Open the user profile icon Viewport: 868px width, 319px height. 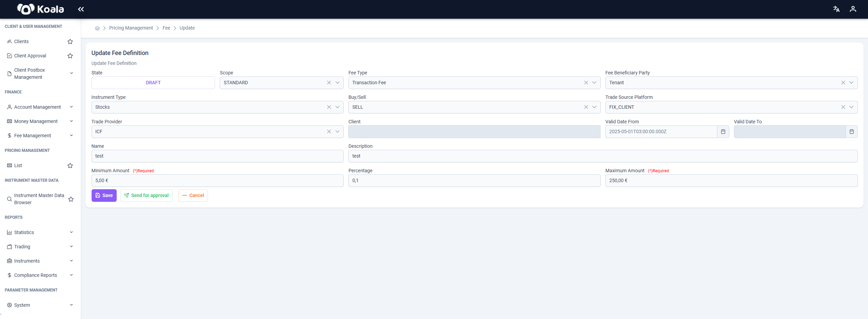point(853,9)
